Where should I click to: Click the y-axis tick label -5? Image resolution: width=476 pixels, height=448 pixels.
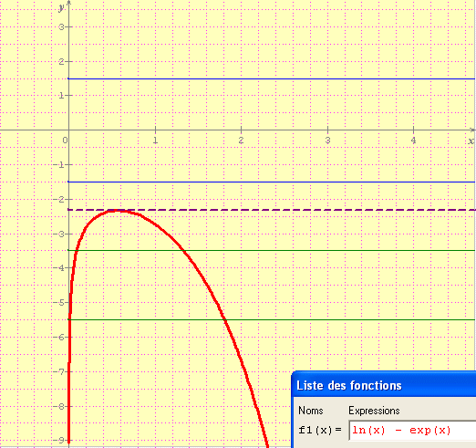pos(60,303)
